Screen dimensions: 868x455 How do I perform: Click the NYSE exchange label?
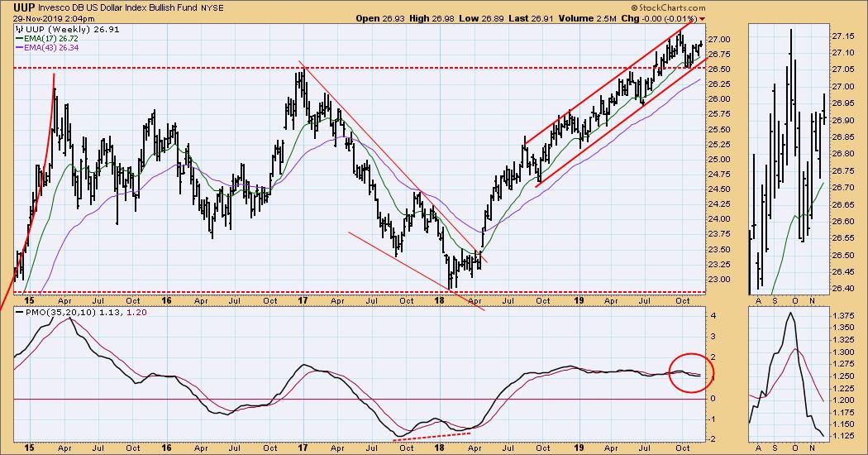212,8
